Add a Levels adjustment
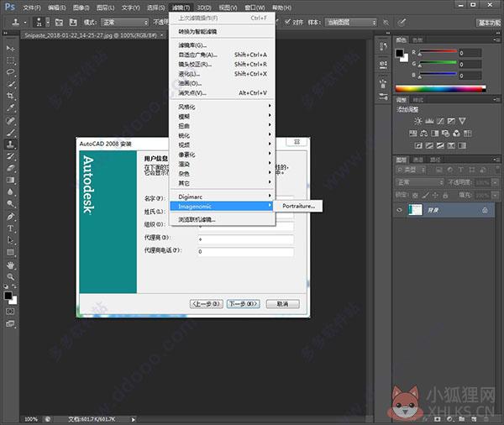Viewport: 504px width, 425px height. pos(429,121)
